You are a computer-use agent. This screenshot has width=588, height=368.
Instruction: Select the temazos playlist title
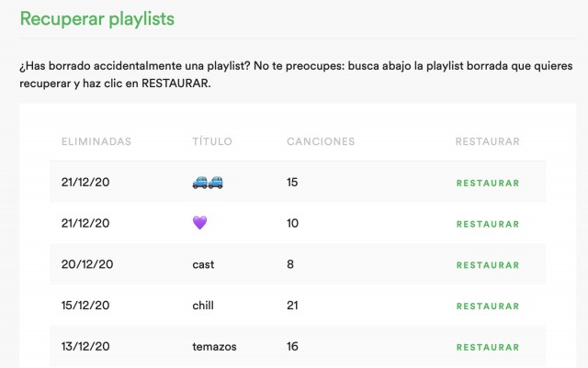pyautogui.click(x=213, y=347)
